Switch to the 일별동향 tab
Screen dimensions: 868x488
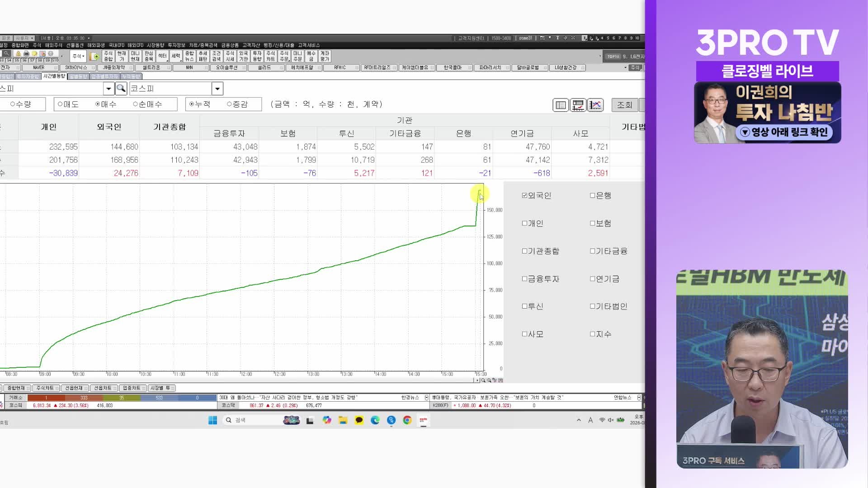78,76
